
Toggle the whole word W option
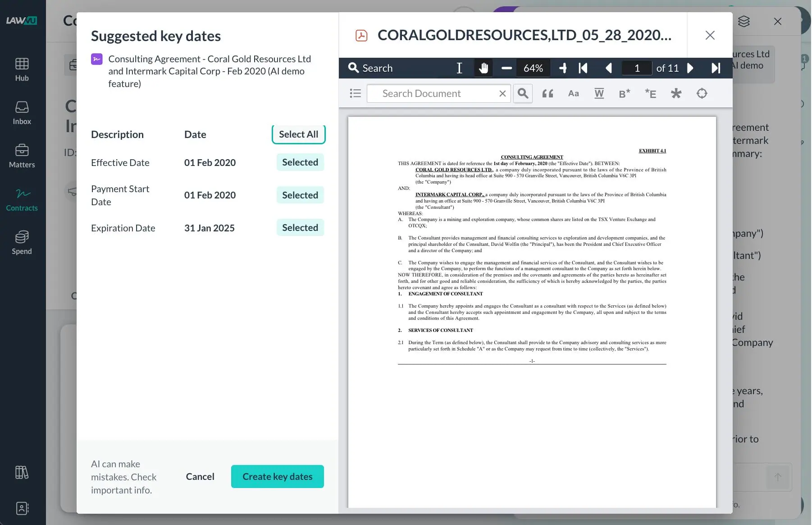coord(599,93)
